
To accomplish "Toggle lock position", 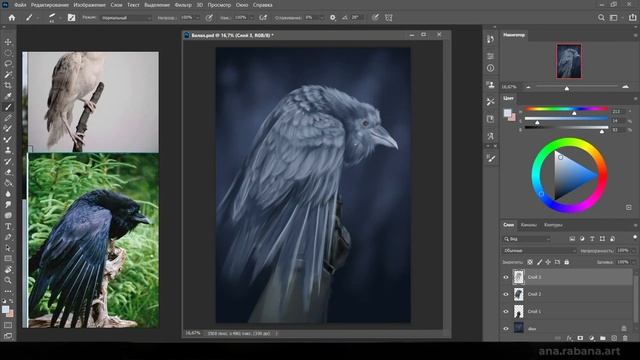I will 548,262.
